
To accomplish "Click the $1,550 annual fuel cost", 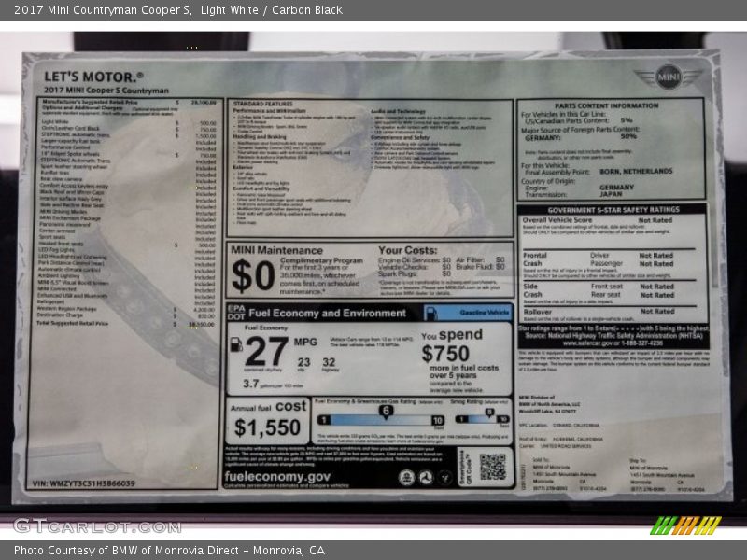I will tap(267, 427).
